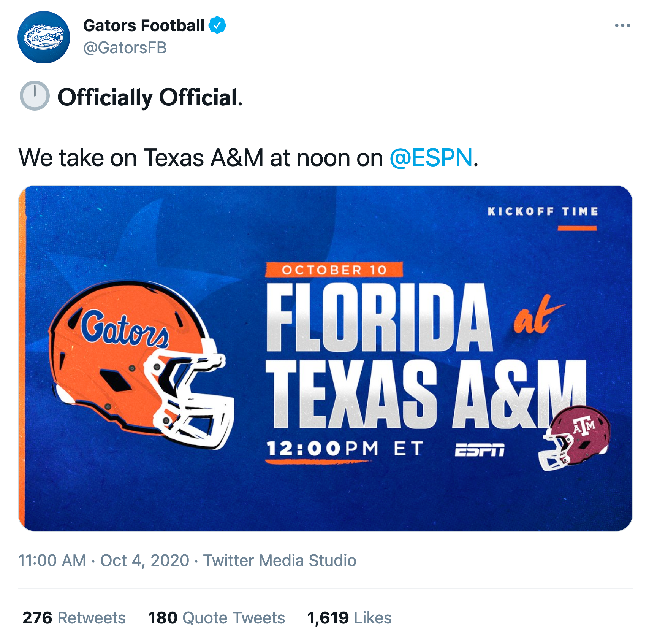Click the clock emoji in the tweet
The image size is (649, 644).
tap(34, 96)
